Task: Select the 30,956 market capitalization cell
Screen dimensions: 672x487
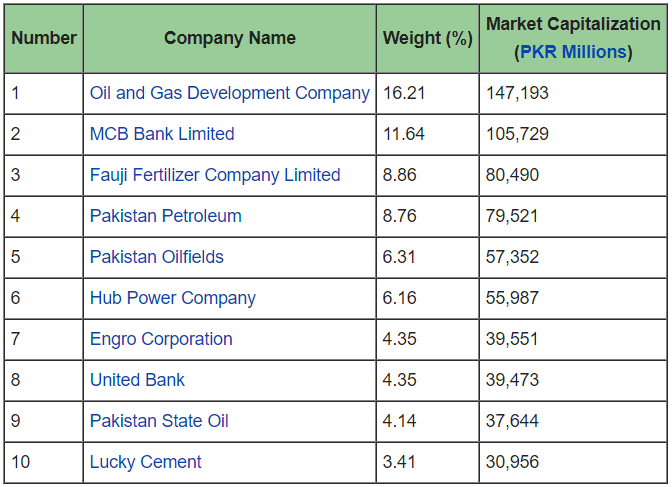Action: point(513,462)
